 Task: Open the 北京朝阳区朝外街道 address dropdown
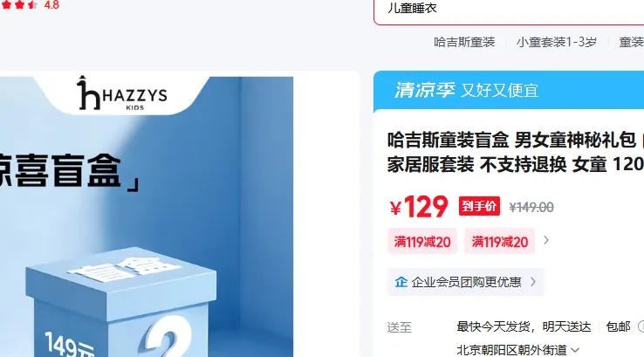tap(518, 350)
